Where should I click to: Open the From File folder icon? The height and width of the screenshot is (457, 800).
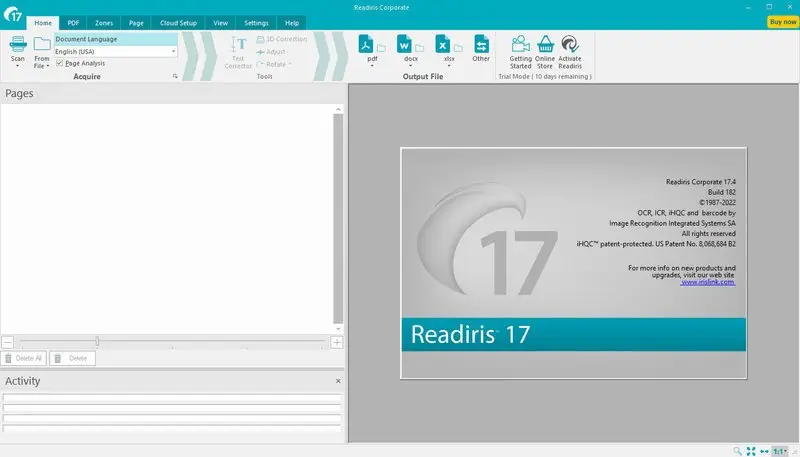point(42,45)
